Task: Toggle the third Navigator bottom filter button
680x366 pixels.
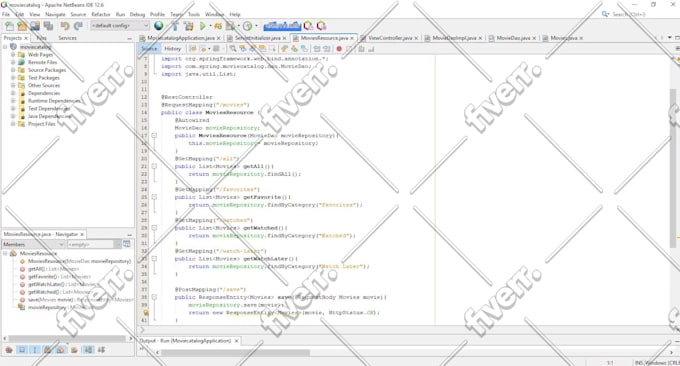Action: [x=35, y=350]
